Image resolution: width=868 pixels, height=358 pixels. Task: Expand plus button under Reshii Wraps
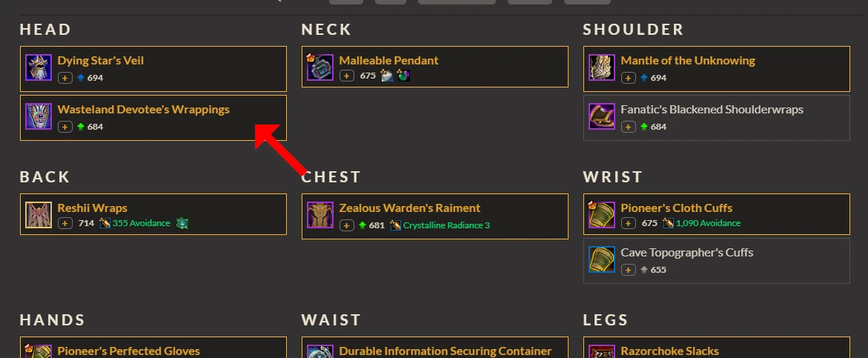64,224
